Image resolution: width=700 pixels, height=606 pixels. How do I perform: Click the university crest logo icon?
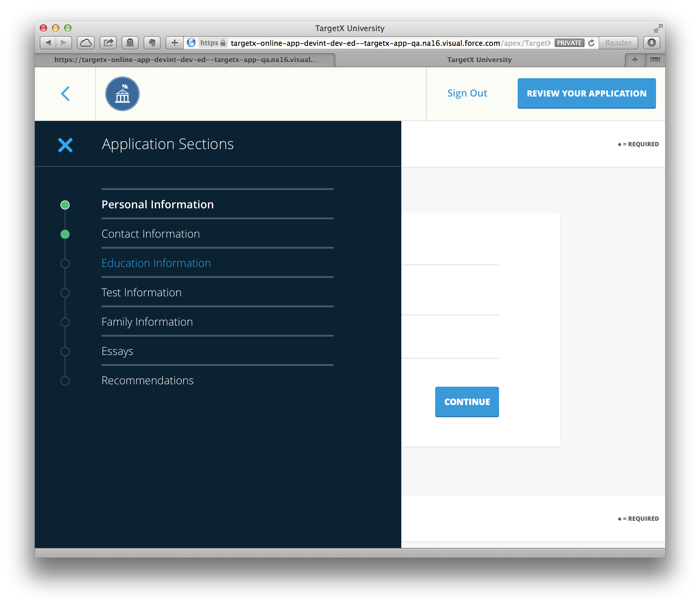pyautogui.click(x=122, y=94)
